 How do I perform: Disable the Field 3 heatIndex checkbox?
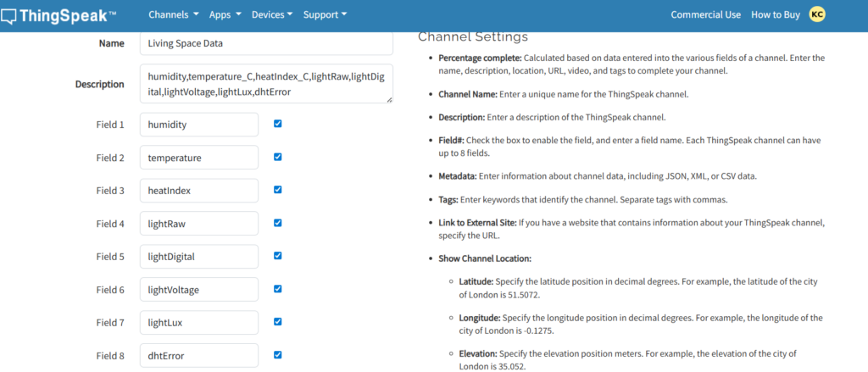278,190
